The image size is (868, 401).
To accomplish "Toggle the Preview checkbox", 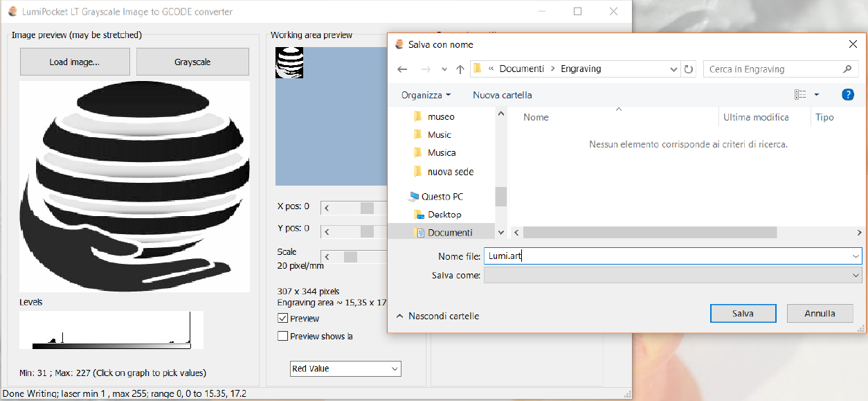I will (x=282, y=319).
